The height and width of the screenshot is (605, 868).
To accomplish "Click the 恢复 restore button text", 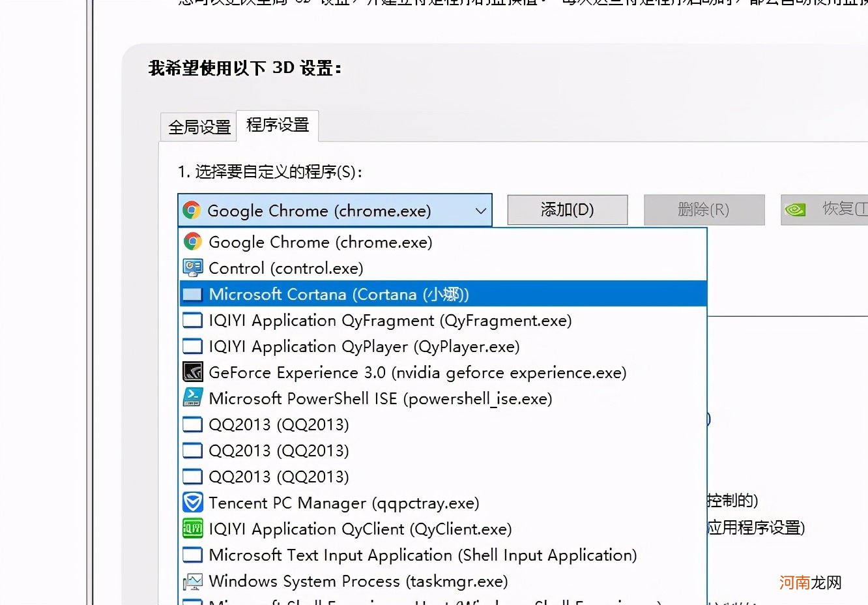I will (845, 209).
